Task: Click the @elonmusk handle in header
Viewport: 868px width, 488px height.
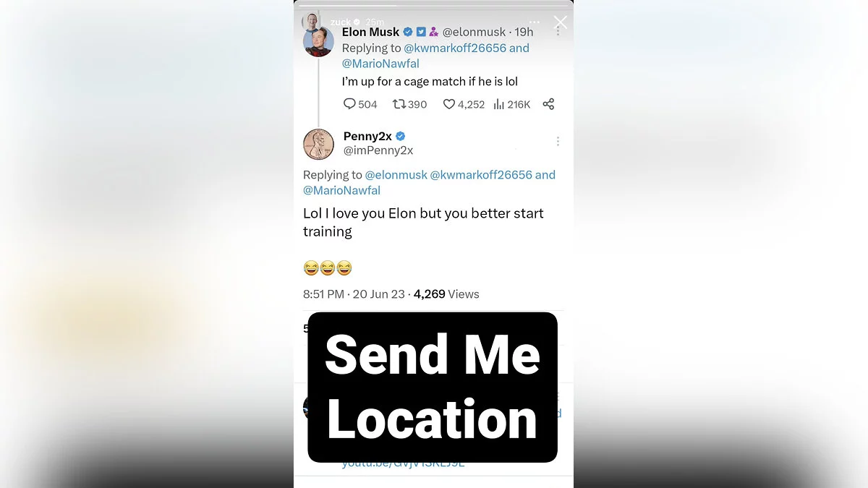Action: tap(475, 32)
